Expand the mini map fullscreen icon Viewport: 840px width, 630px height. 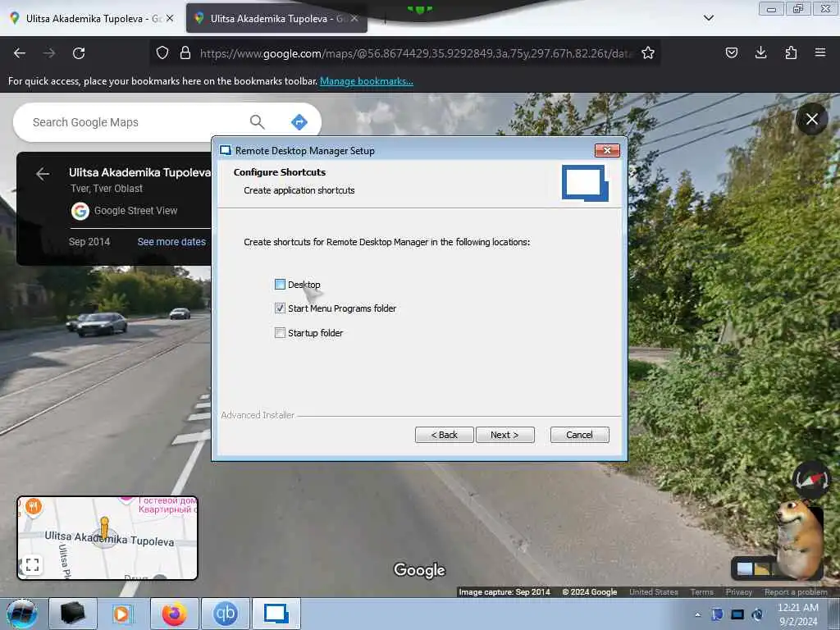pos(32,564)
